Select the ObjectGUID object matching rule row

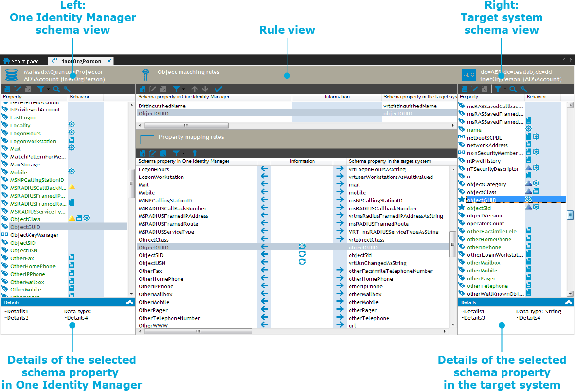(x=297, y=114)
